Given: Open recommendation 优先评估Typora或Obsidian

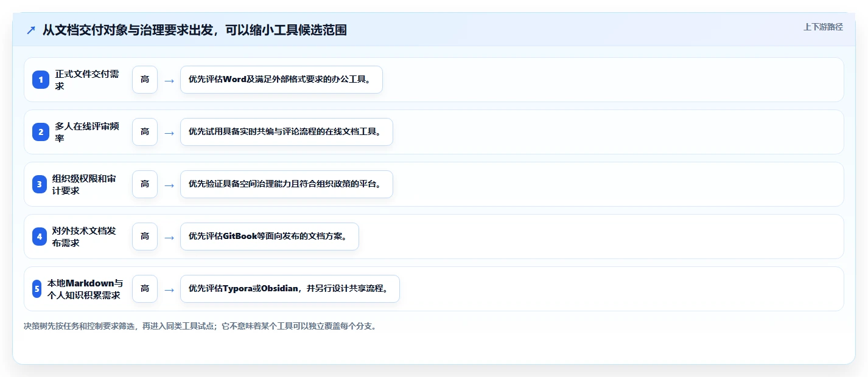Looking at the screenshot, I should [290, 289].
